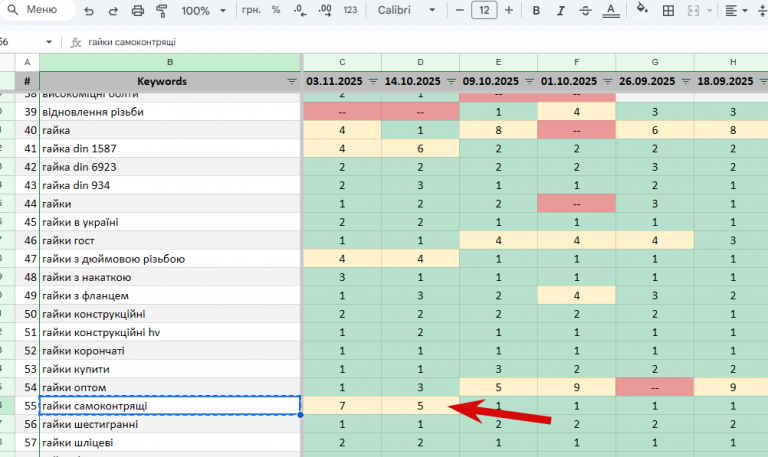The image size is (768, 457).
Task: Select cell 'гайки оптом'
Action: point(170,387)
